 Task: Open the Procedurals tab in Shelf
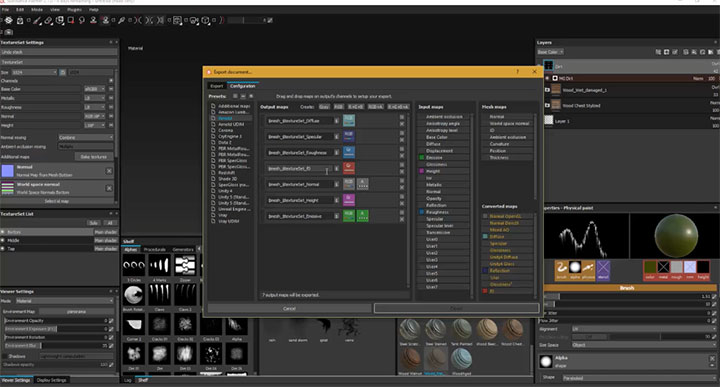coord(155,249)
